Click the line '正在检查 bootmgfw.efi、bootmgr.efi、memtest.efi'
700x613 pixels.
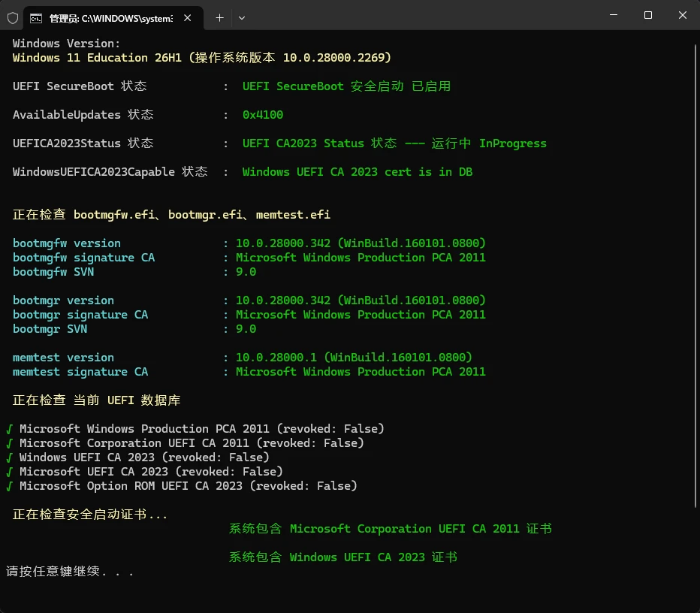coord(171,214)
